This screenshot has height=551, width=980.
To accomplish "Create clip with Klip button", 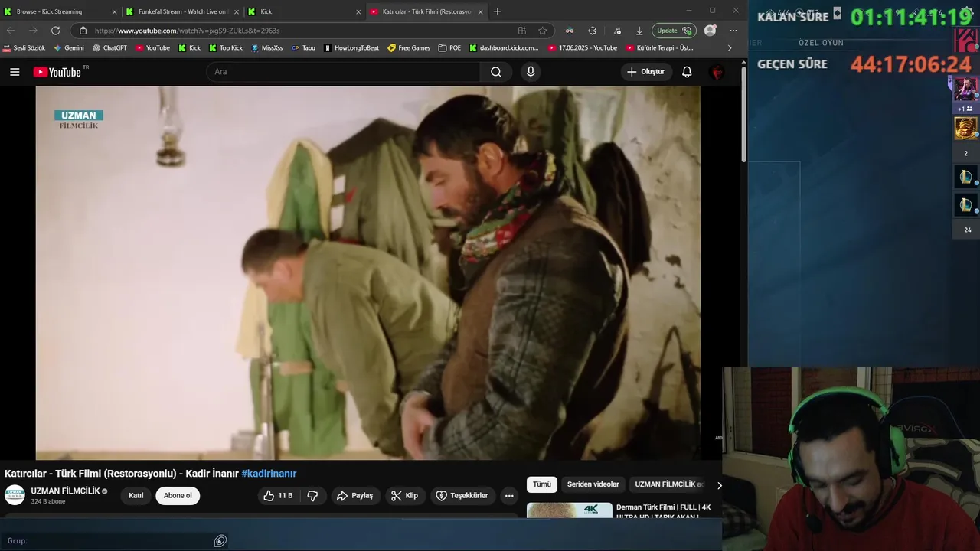I will coord(405,496).
